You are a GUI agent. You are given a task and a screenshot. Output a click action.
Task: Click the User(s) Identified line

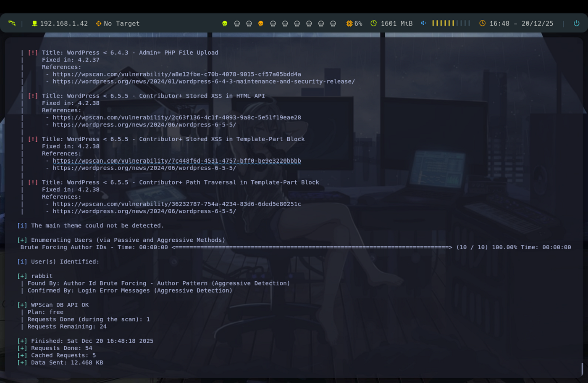[x=58, y=262]
